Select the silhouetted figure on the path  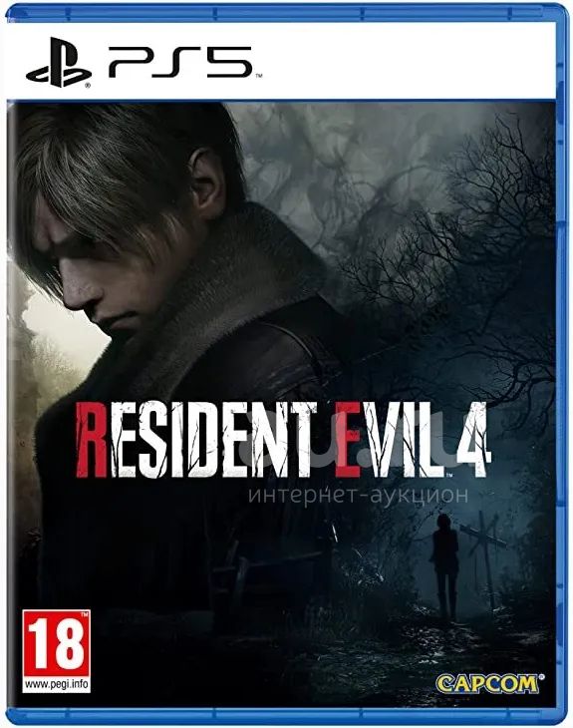coord(444,566)
